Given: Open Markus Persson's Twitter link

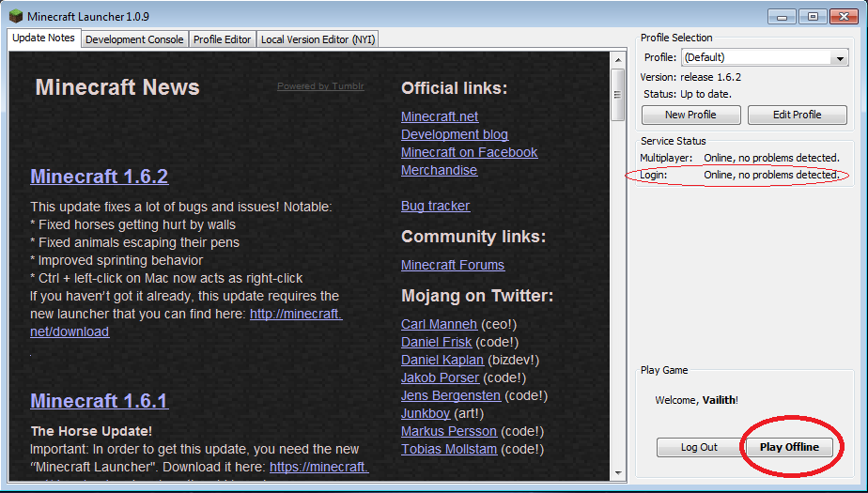Looking at the screenshot, I should click(449, 431).
